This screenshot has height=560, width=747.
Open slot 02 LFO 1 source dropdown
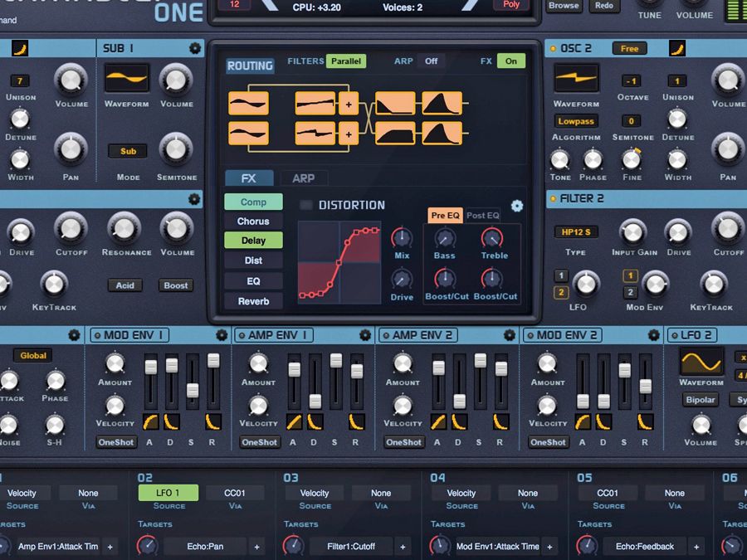(x=168, y=493)
